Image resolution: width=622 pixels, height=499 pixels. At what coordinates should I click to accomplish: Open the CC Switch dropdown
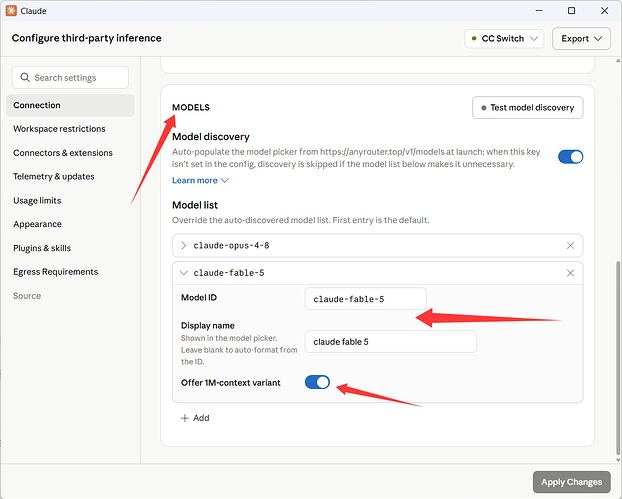pos(504,38)
